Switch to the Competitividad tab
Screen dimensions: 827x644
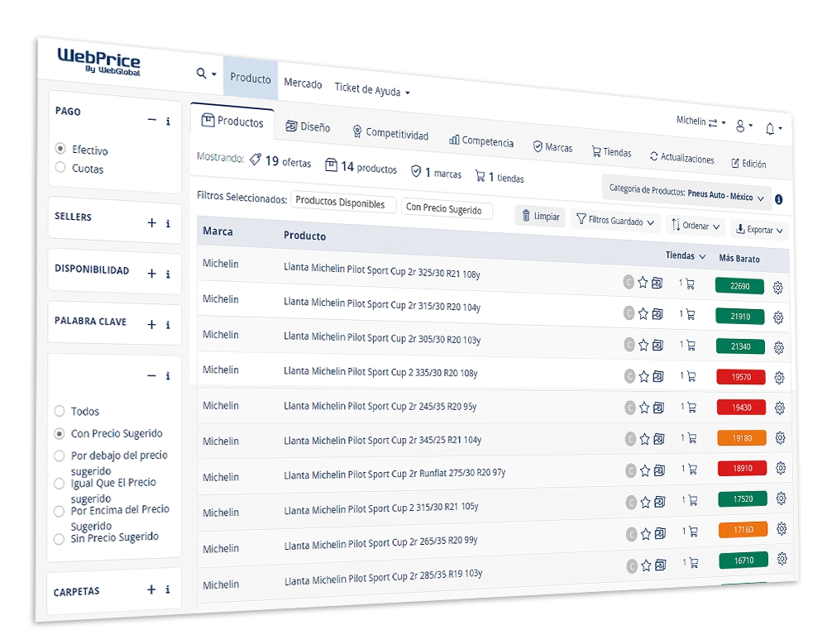click(390, 133)
